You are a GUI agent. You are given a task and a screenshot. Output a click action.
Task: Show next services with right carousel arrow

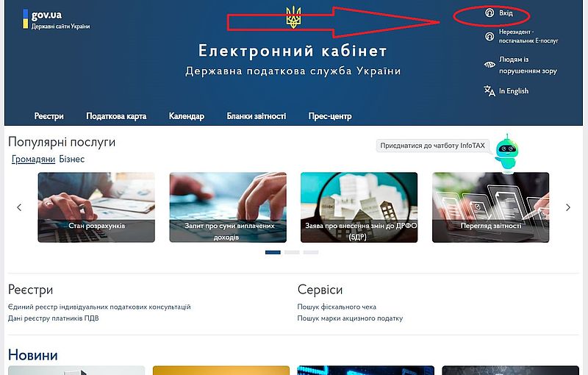point(568,207)
